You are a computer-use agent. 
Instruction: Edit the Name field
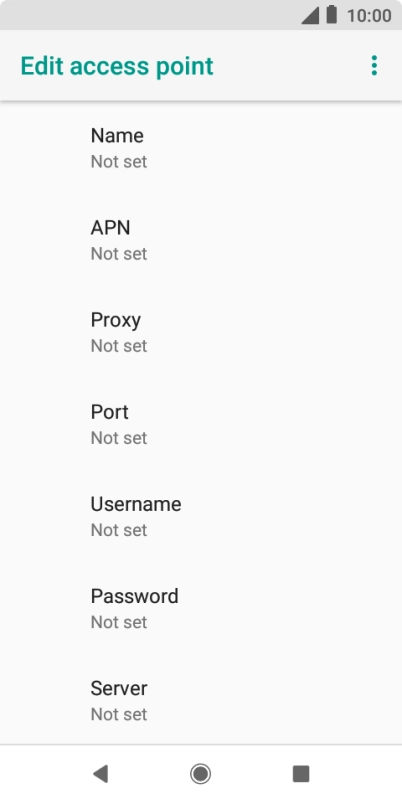click(201, 148)
